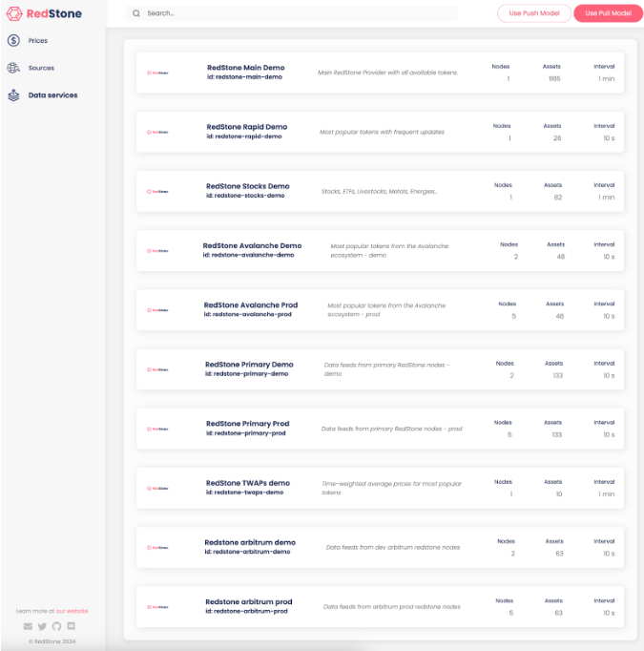The height and width of the screenshot is (651, 644).
Task: Click 'id: redstone-rapid-demo' text
Action: [x=244, y=136]
